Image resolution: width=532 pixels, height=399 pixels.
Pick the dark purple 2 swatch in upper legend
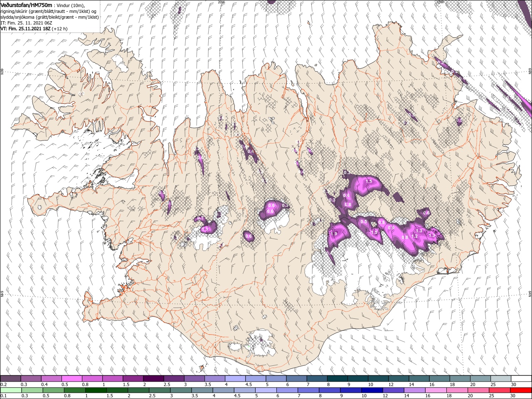(153, 379)
